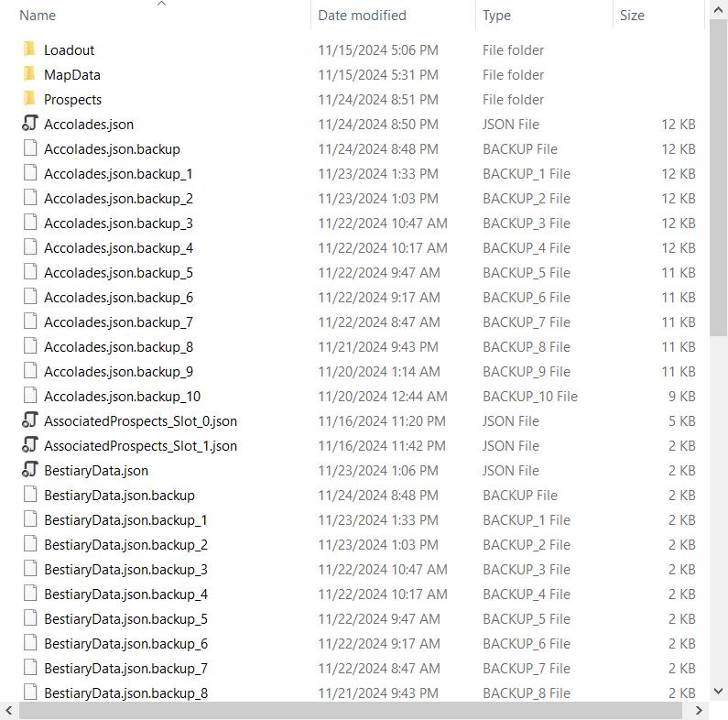
Task: Click the 11/24/2024 8:51 PM date of Prospects
Action: click(x=378, y=99)
